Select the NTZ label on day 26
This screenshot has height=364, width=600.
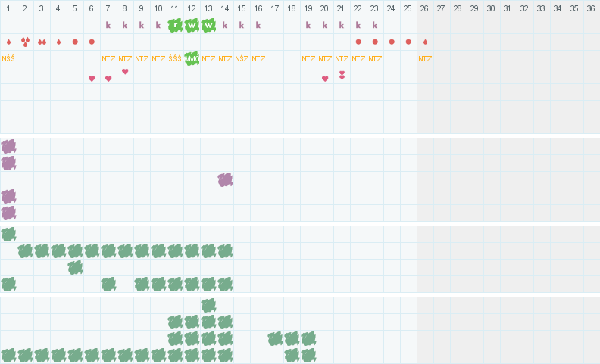coord(425,58)
